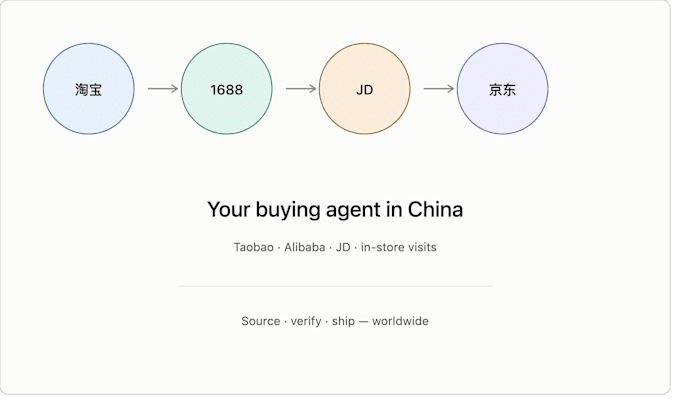This screenshot has width=680, height=404.
Task: Click the arrow between 1688 and JD
Action: coord(301,89)
